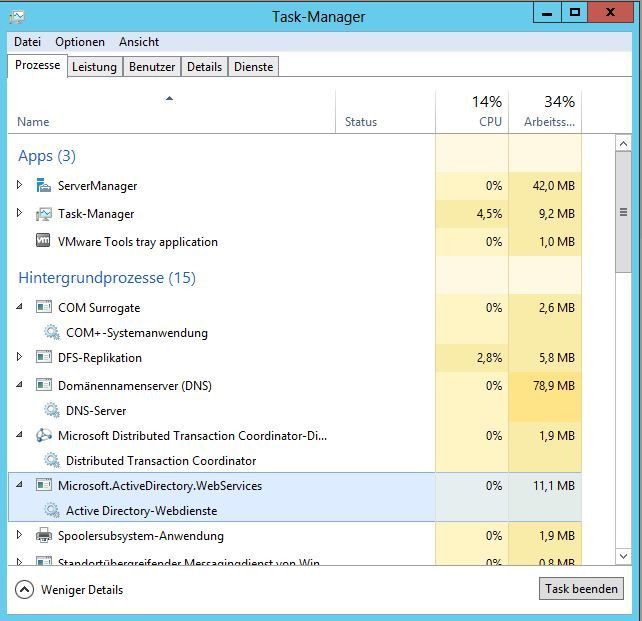The height and width of the screenshot is (621, 642).
Task: Click the Apps (3) group heading
Action: point(47,156)
